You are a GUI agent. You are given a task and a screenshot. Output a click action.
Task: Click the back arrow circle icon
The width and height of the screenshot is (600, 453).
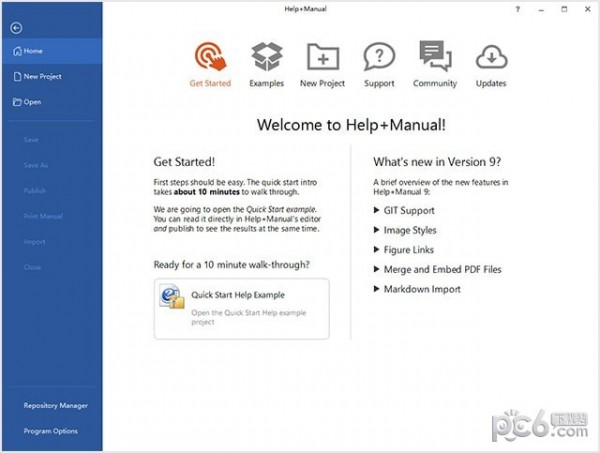click(x=16, y=28)
